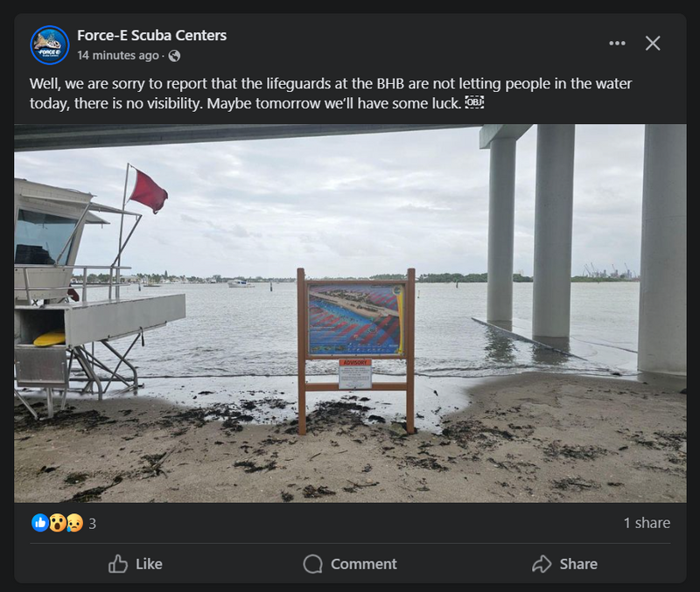Toggle Like on this post

(136, 564)
